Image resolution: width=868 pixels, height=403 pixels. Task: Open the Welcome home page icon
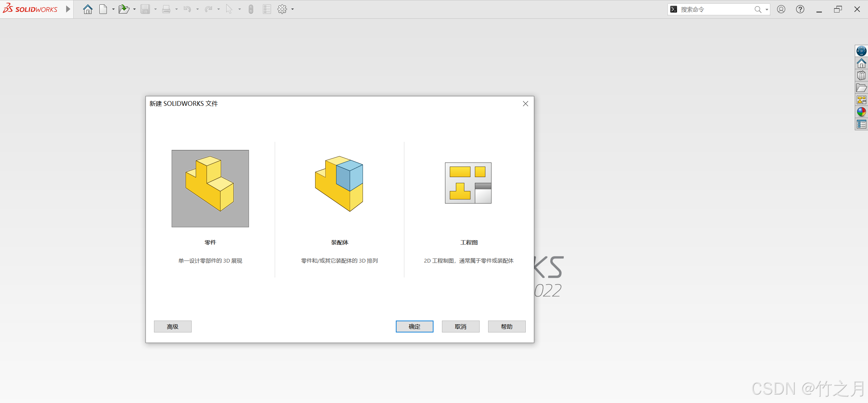(88, 9)
